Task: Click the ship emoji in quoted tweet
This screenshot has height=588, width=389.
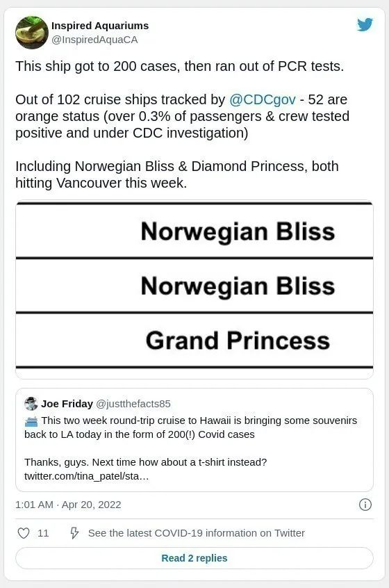Action: click(31, 421)
